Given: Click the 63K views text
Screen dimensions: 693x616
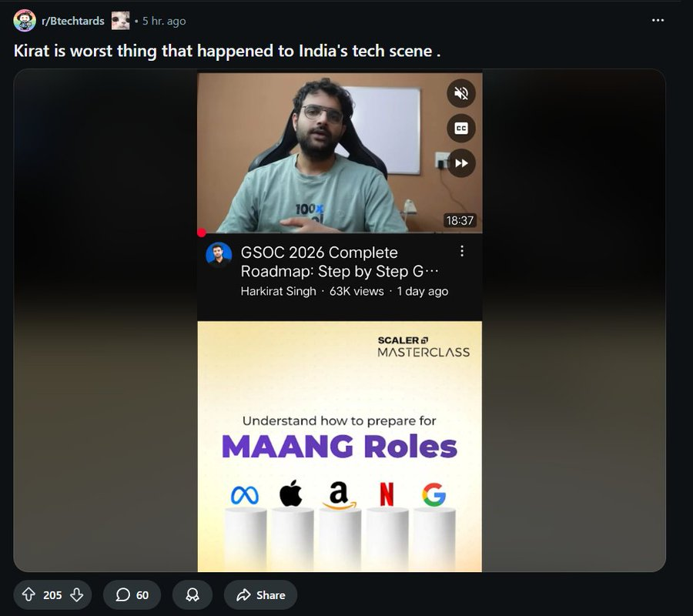Looking at the screenshot, I should 357,291.
